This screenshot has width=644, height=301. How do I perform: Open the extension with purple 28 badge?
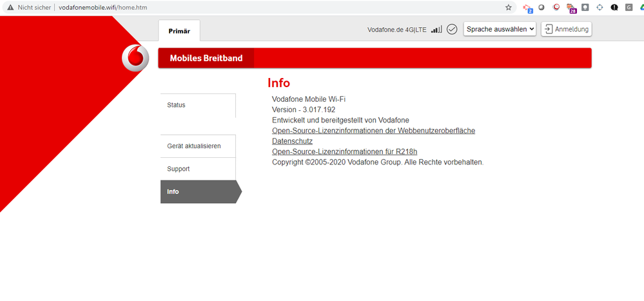(x=571, y=8)
